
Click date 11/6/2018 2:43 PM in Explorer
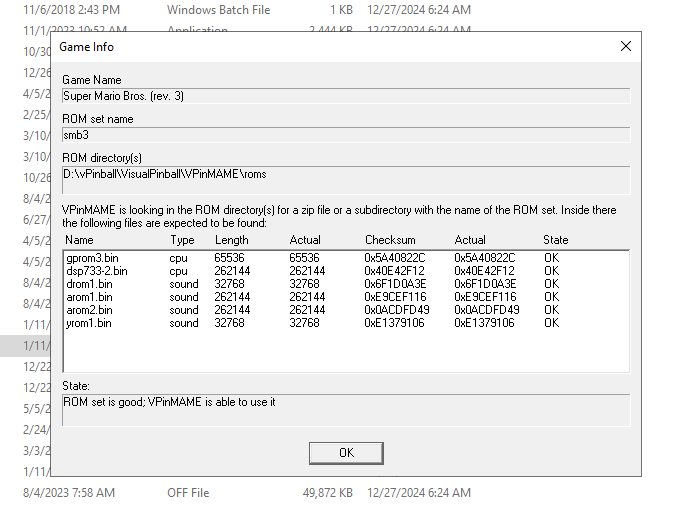tap(71, 10)
